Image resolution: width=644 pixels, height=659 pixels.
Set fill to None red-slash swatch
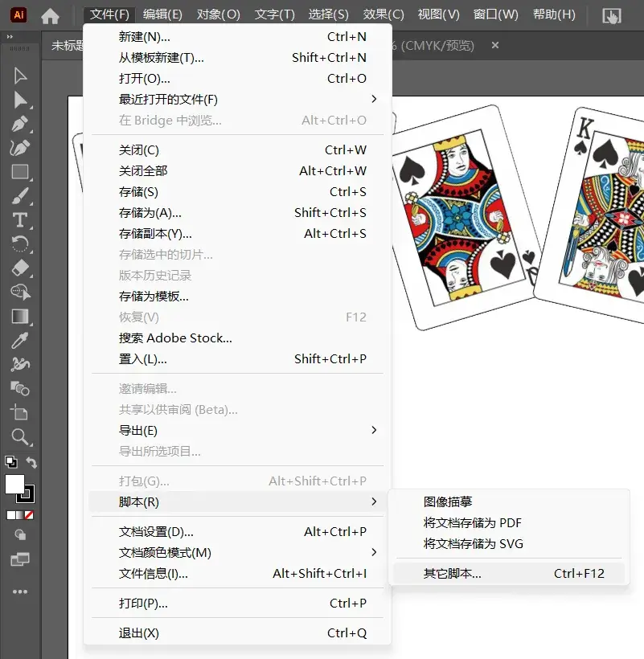tap(29, 515)
